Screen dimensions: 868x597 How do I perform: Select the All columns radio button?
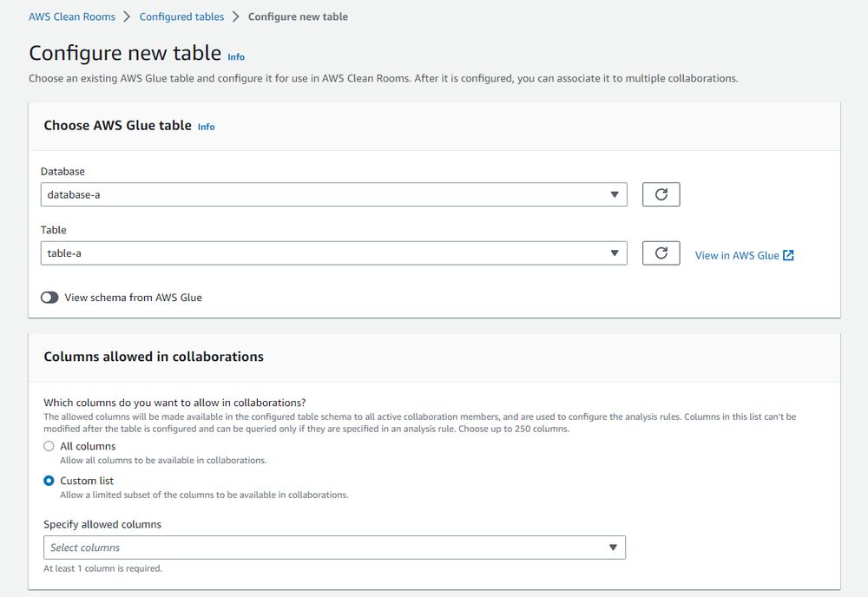(49, 447)
